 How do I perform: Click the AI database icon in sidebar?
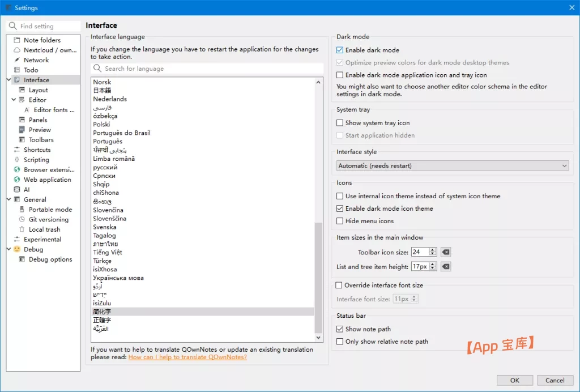tap(17, 190)
